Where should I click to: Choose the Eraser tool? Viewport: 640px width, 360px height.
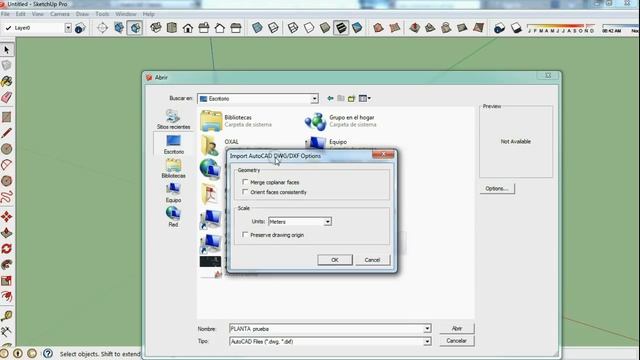click(7, 98)
